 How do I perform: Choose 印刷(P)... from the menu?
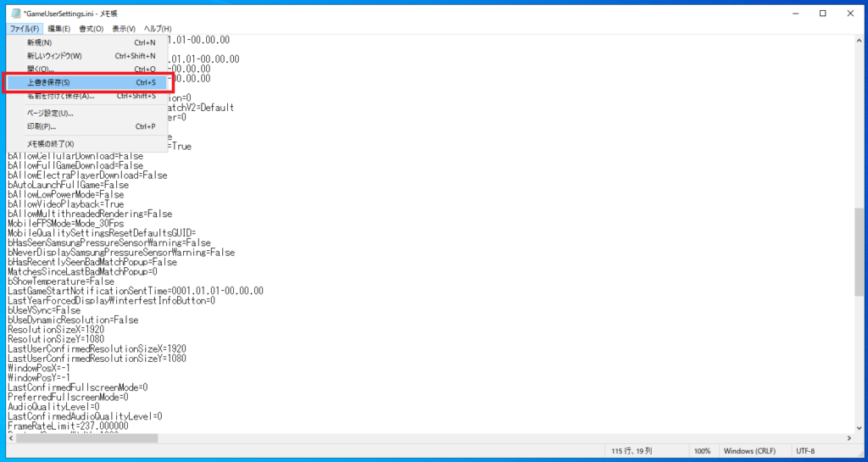[87, 126]
